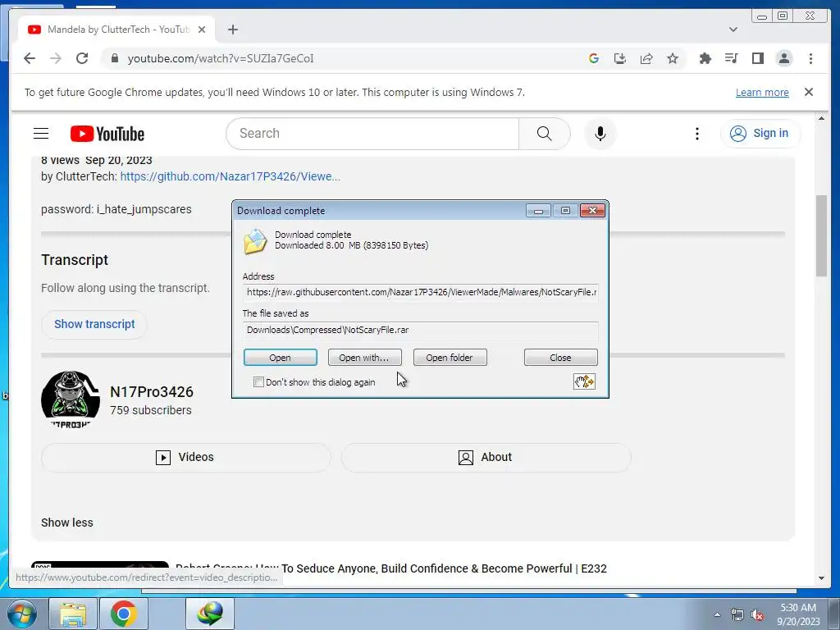This screenshot has width=840, height=630.
Task: Check Don't show this dialog again
Action: click(258, 382)
